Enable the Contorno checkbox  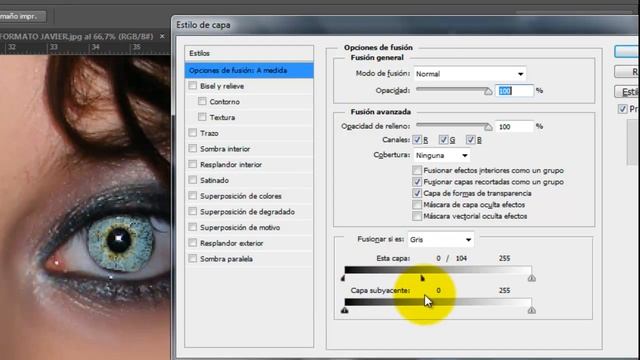pos(202,101)
